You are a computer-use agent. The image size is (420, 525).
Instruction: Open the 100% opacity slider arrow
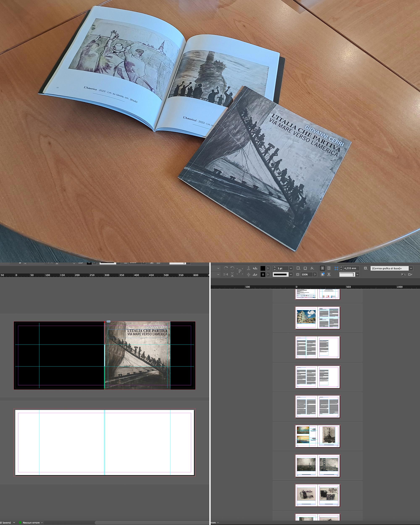[x=315, y=274]
